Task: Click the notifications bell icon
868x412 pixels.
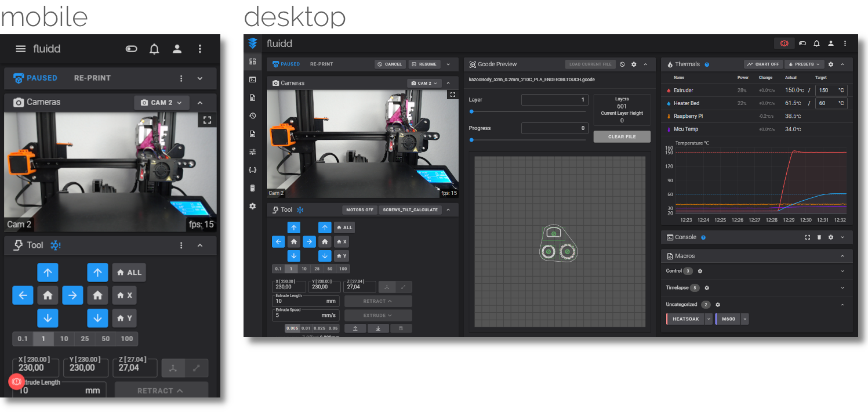Action: [x=816, y=43]
